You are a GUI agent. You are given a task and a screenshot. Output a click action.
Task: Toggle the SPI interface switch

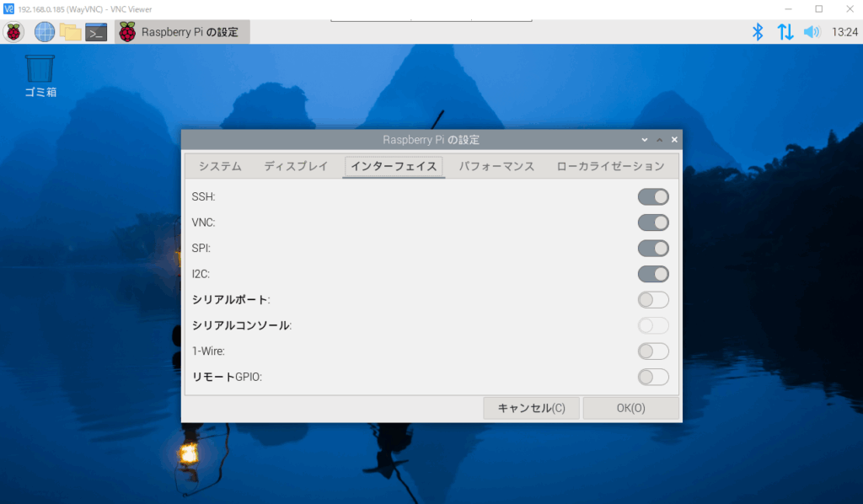pos(653,248)
